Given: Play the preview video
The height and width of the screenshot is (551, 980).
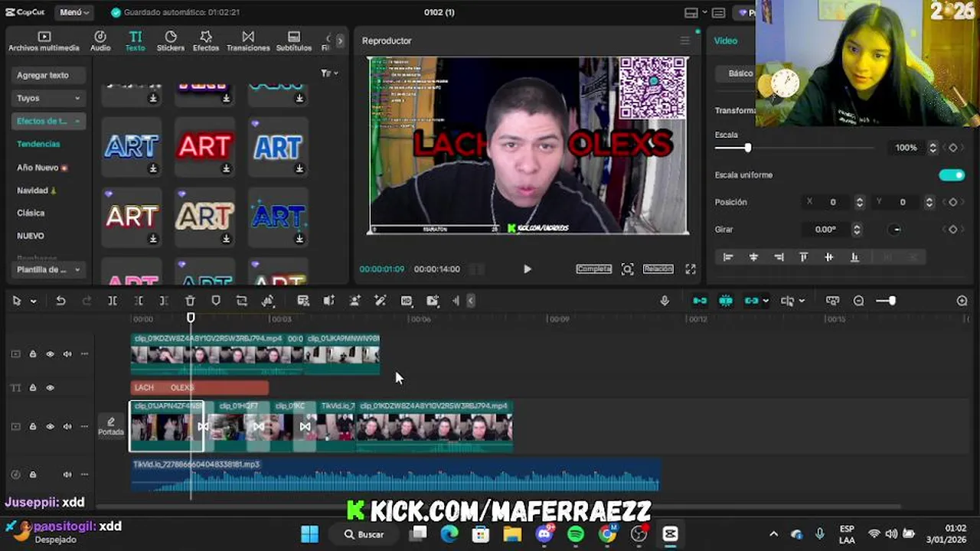Looking at the screenshot, I should 527,269.
